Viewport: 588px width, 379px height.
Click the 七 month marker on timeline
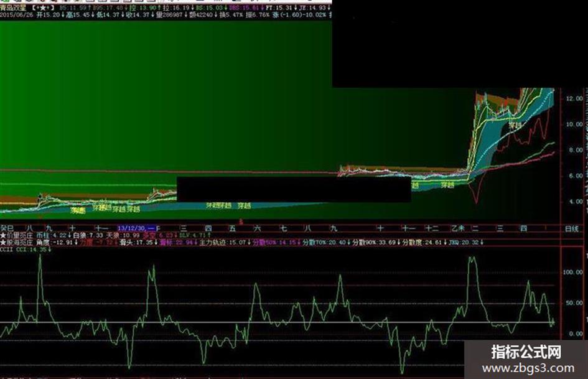284,228
